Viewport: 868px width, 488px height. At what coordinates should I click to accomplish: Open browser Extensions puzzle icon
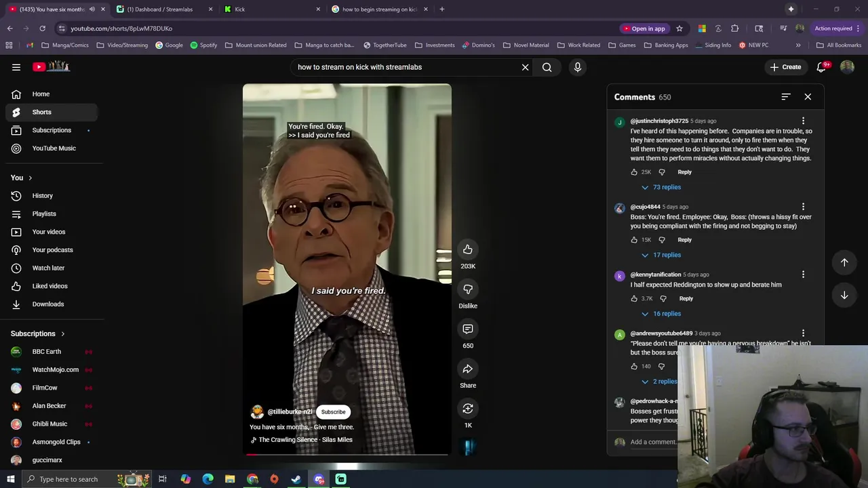[x=734, y=28]
